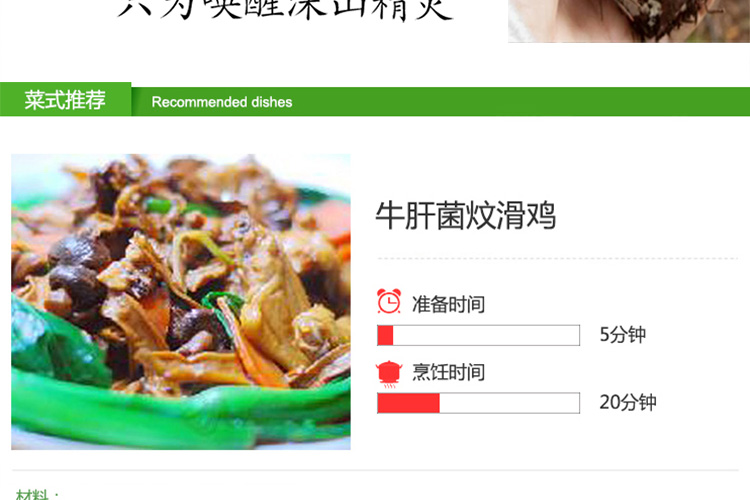Click the preparation time progress bar
Viewport: 750px width, 500px height.
tap(478, 335)
